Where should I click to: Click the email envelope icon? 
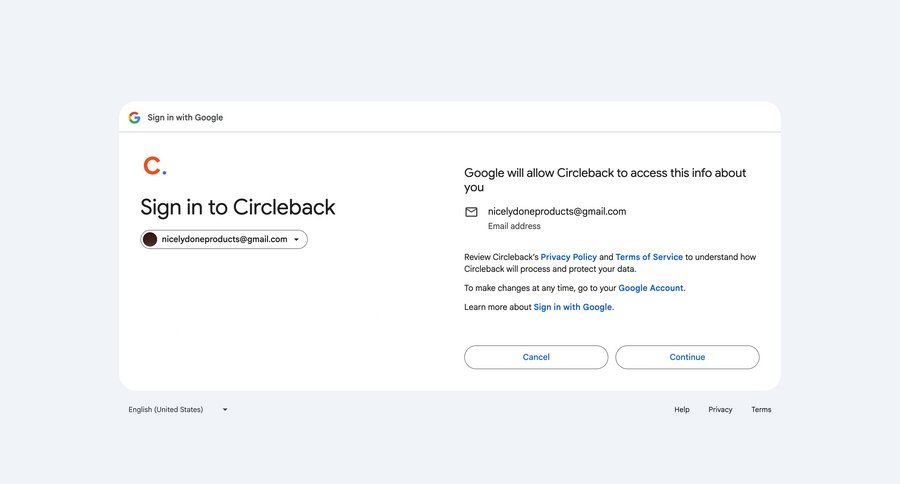tap(471, 212)
